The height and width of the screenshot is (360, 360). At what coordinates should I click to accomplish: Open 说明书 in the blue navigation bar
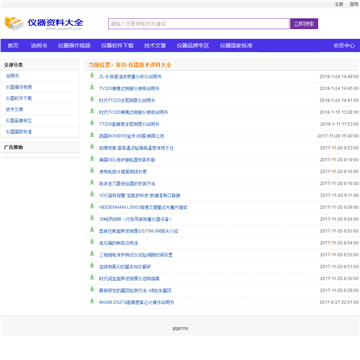[39, 46]
